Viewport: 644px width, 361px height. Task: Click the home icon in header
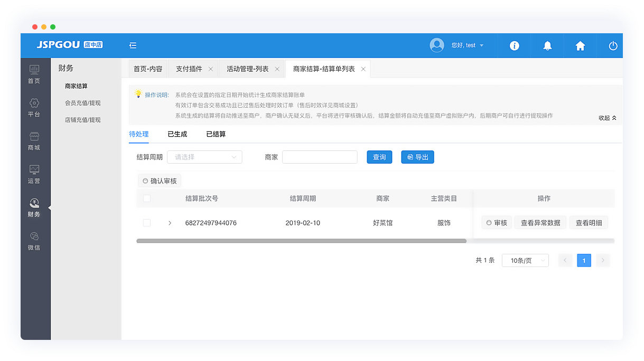(580, 46)
